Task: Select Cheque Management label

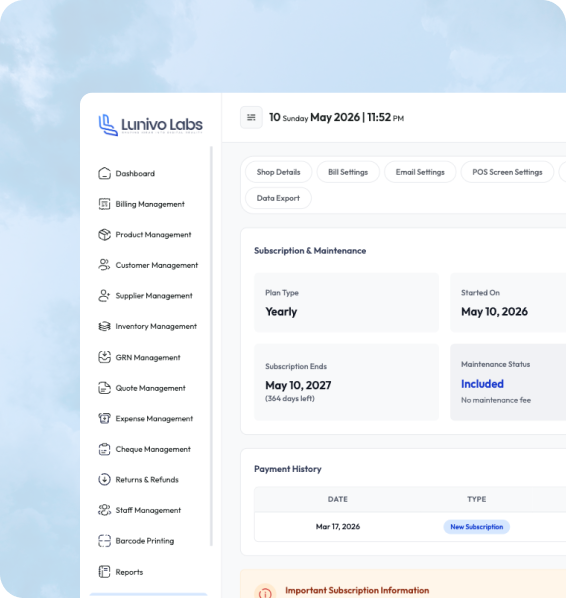Action: tap(153, 449)
